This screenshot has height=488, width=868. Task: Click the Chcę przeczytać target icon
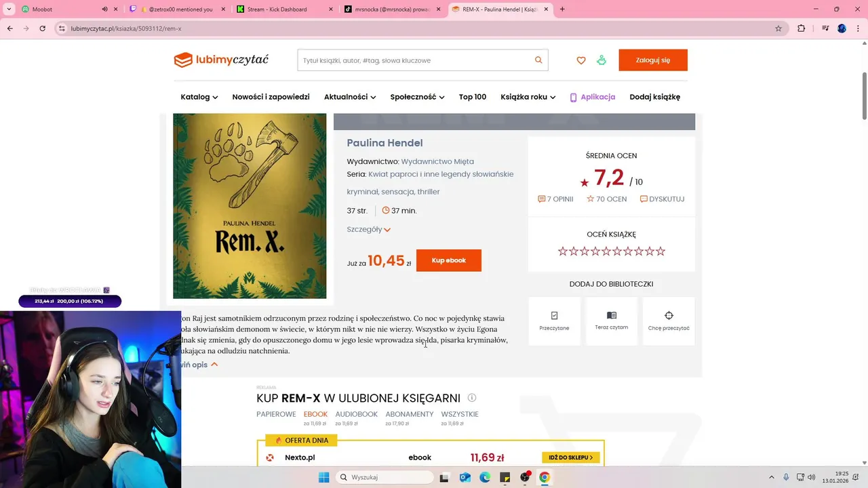point(669,316)
